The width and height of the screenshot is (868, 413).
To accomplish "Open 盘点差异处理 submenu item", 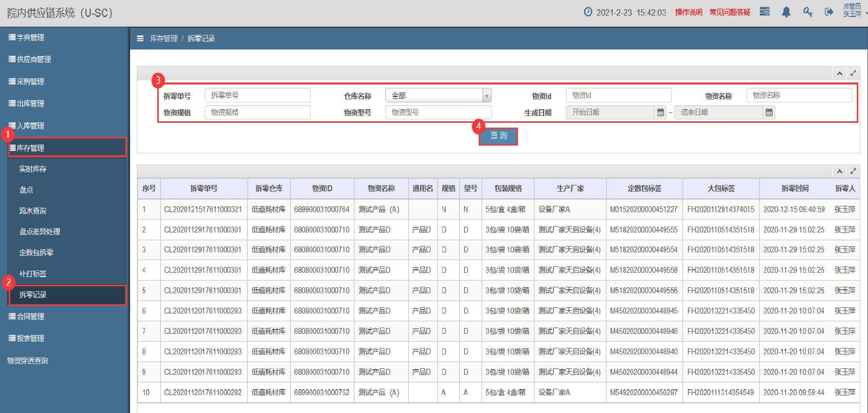I will (x=40, y=231).
